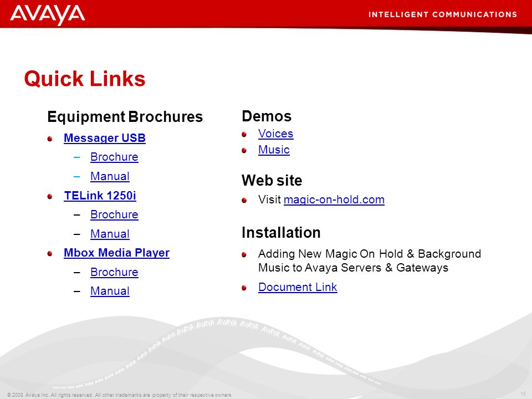Open Brochure link under Messager USB

(114, 157)
